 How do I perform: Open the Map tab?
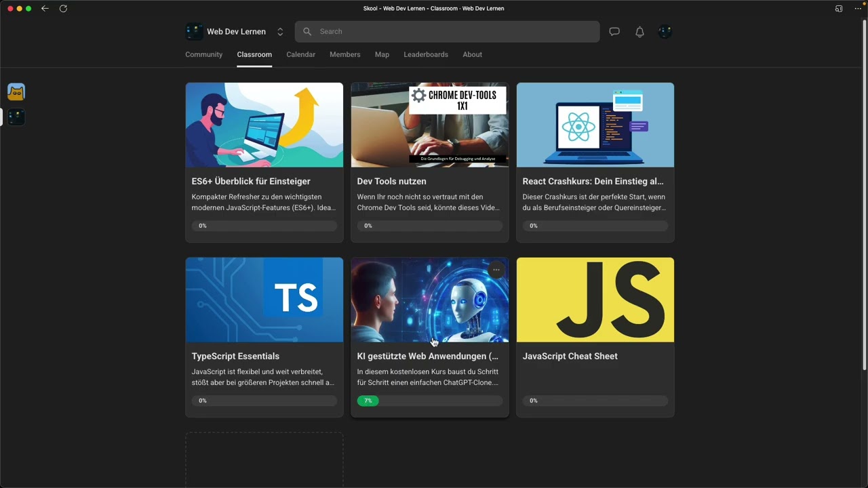point(382,54)
